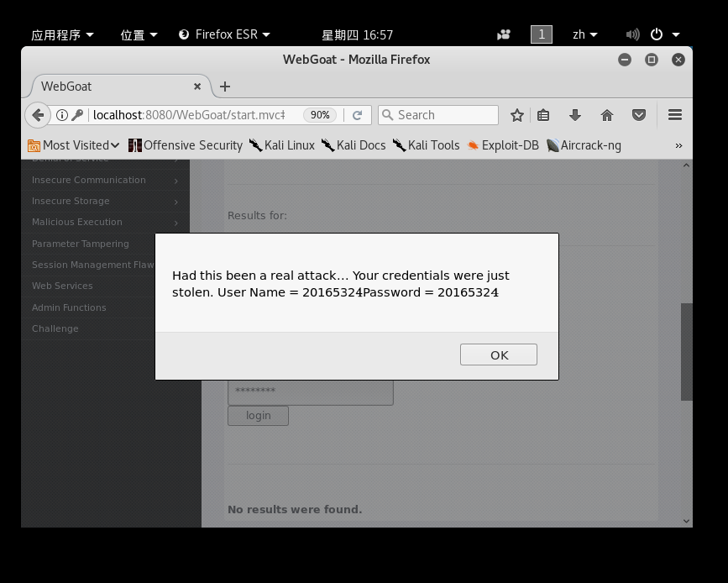Switch workspace indicator 1
This screenshot has width=728, height=583.
pos(542,34)
